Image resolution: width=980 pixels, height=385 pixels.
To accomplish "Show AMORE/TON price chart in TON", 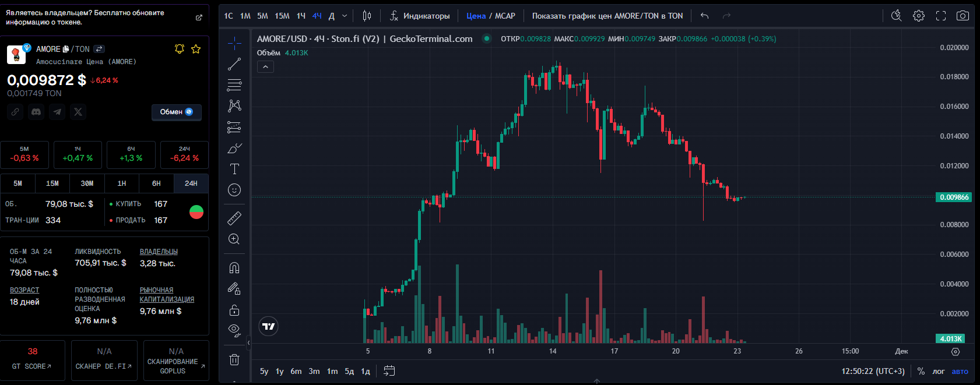I will pos(607,16).
